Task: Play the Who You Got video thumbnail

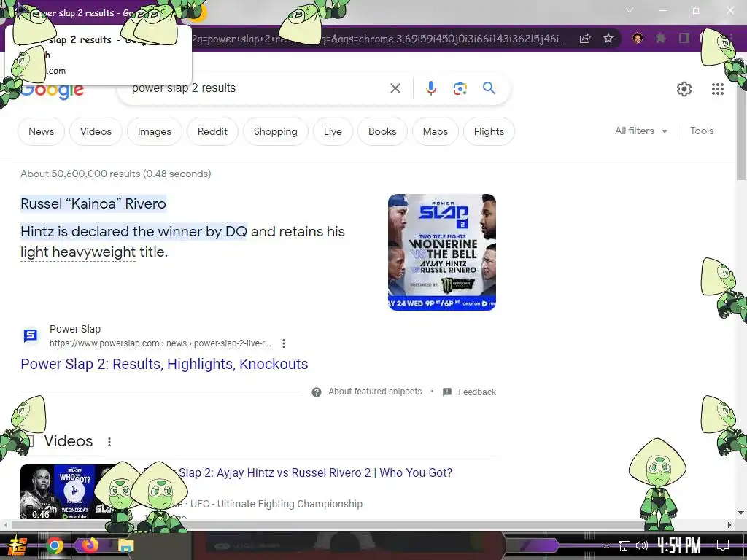Action: pos(74,491)
